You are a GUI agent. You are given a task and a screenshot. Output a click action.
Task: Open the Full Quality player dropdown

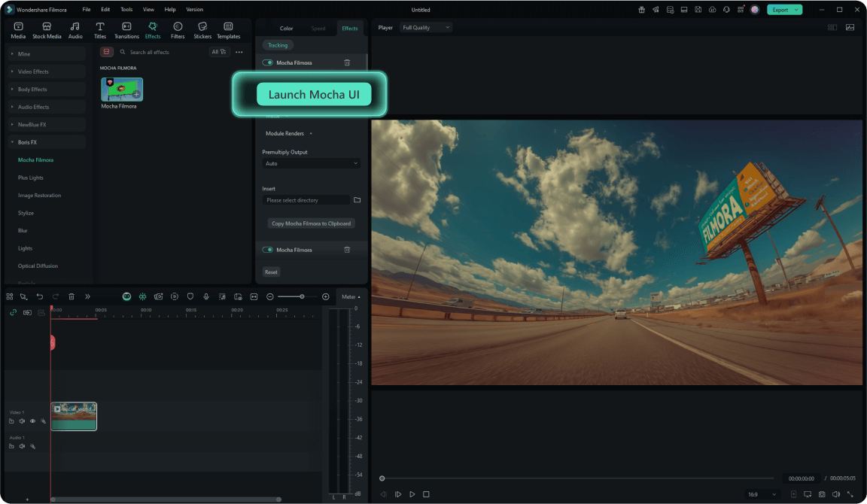point(425,27)
